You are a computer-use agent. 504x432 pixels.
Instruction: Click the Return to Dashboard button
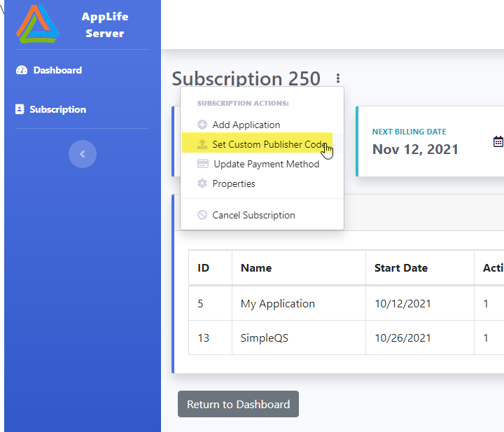click(x=238, y=404)
